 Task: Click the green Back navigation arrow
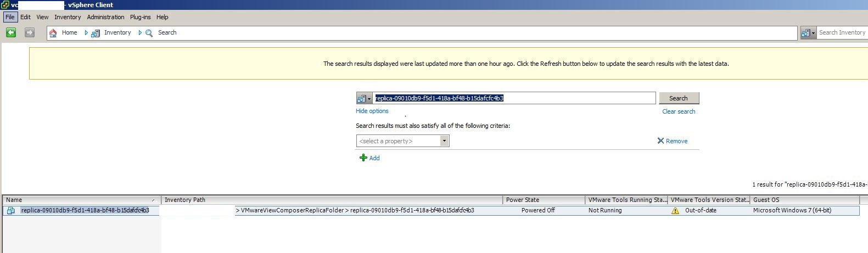11,32
